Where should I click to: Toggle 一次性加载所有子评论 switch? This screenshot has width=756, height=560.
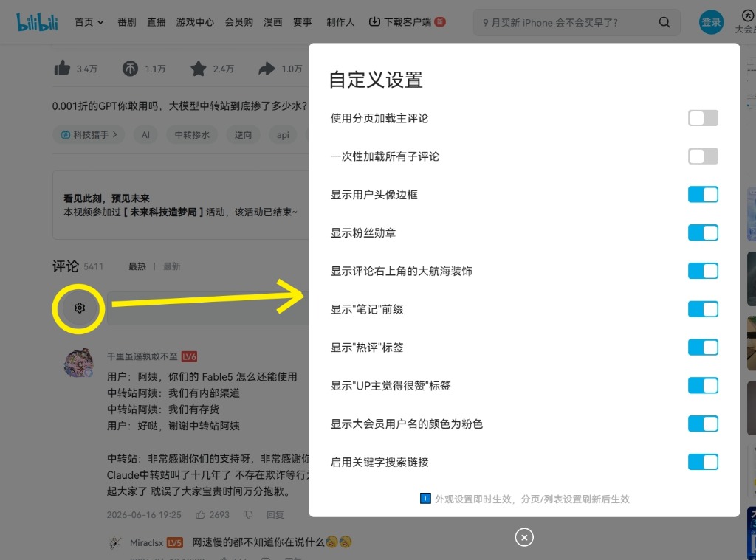pyautogui.click(x=703, y=156)
